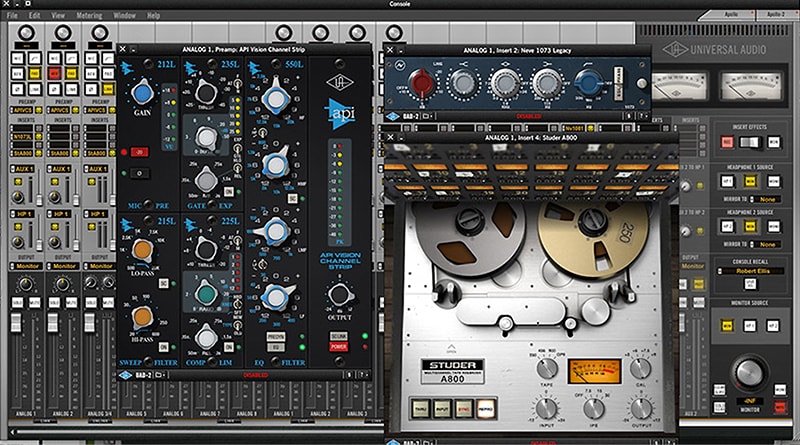Click the ANALOG 1 channel fader handle
The height and width of the screenshot is (445, 800).
click(16, 323)
